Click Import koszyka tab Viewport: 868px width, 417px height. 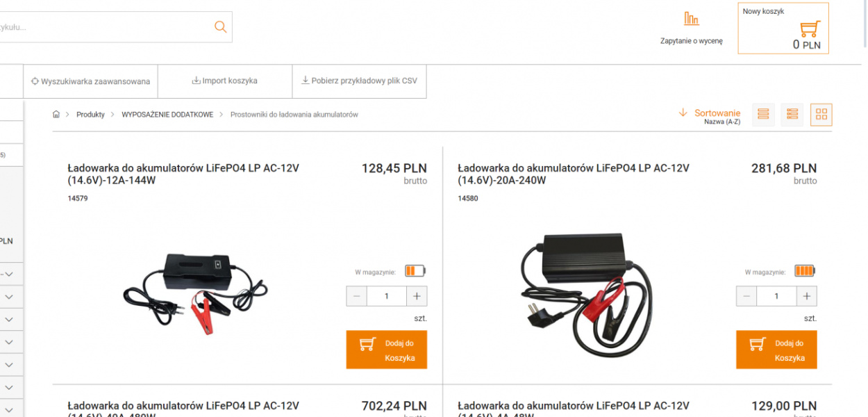225,81
